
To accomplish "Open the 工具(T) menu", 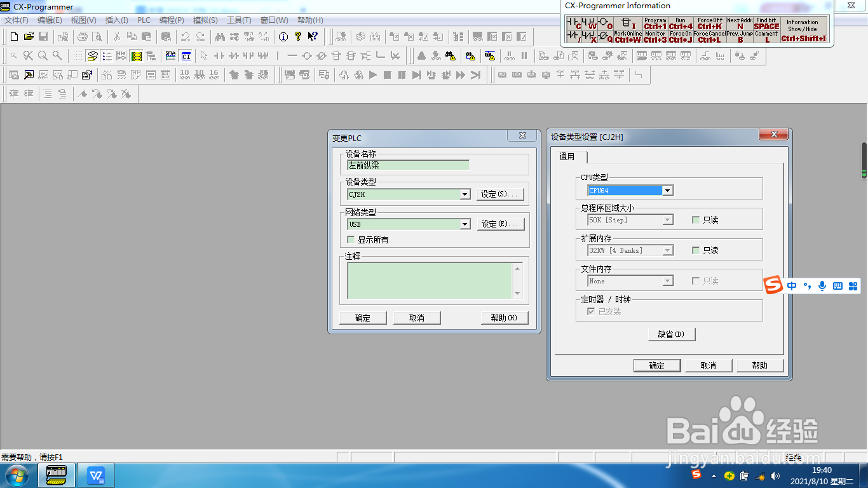I will (239, 20).
